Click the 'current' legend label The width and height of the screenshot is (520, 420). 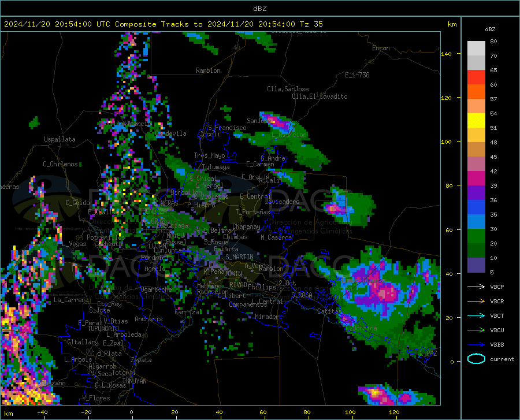tap(502, 359)
